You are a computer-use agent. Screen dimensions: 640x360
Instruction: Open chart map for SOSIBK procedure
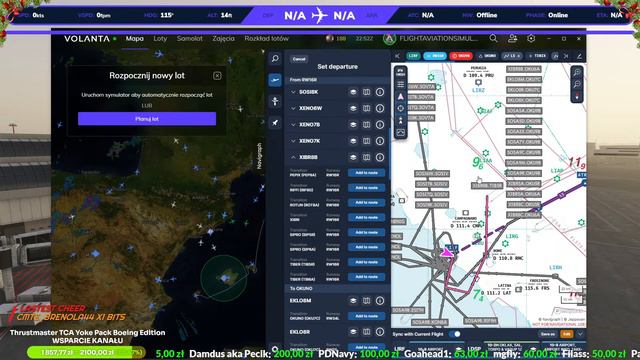[367, 92]
